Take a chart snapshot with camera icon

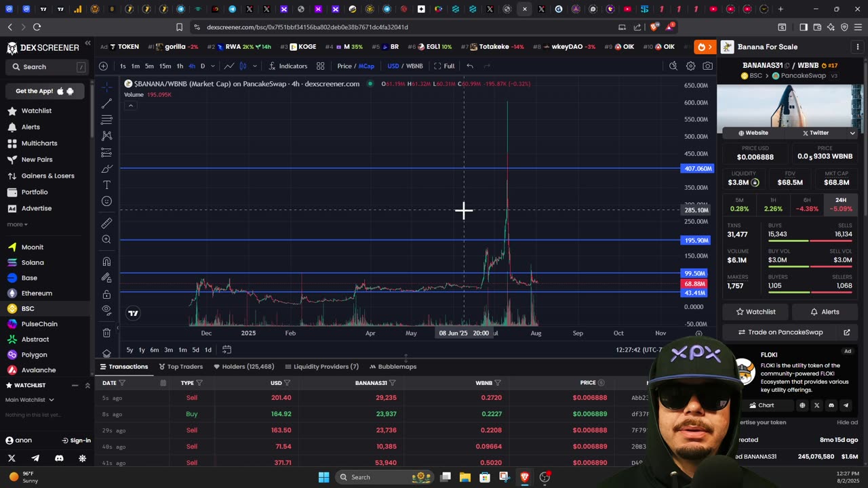(707, 66)
